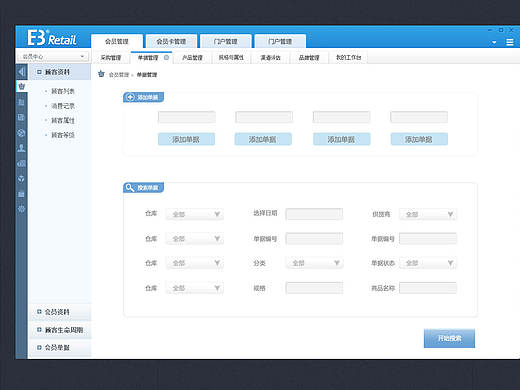Switch to the 会员管理 top tab
Image resolution: width=520 pixels, height=390 pixels.
tap(117, 41)
